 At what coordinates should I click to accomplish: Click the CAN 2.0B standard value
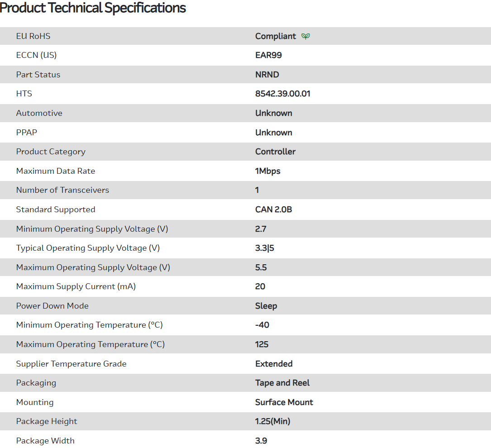(273, 210)
